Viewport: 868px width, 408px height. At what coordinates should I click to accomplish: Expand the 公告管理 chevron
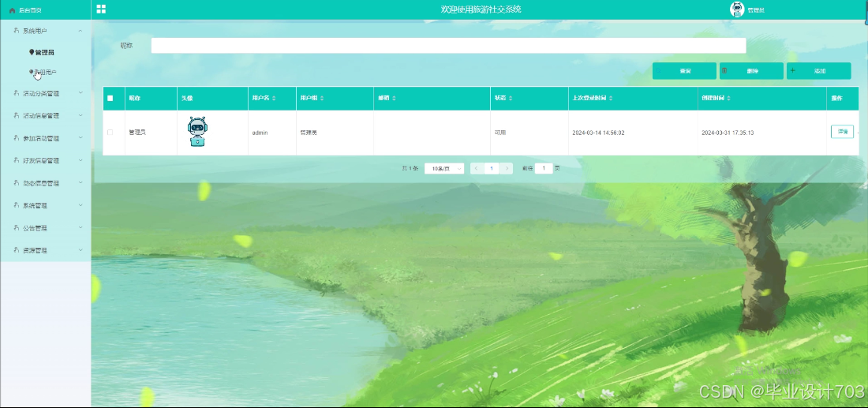tap(80, 227)
